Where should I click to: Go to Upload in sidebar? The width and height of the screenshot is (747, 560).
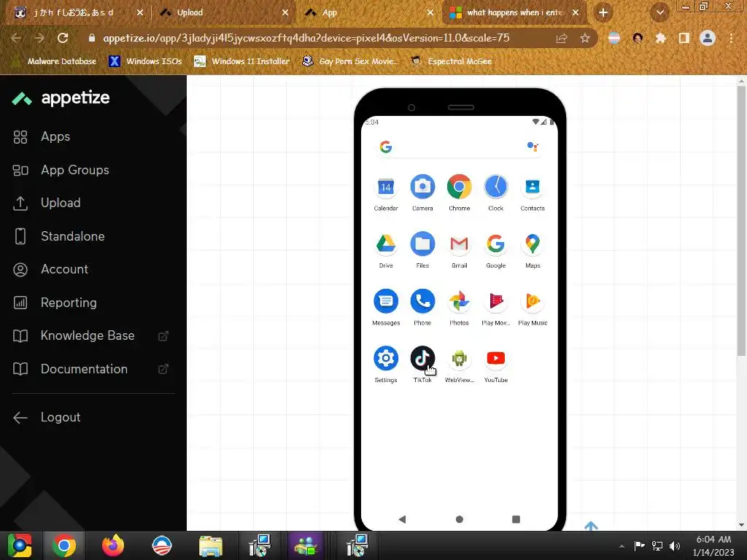tap(46, 203)
